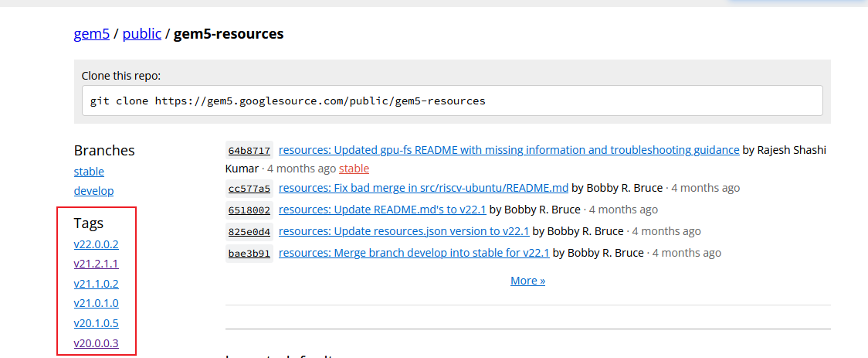Open the gpu-fs README update commit message
Screen dimensions: 868x358
[x=509, y=150]
